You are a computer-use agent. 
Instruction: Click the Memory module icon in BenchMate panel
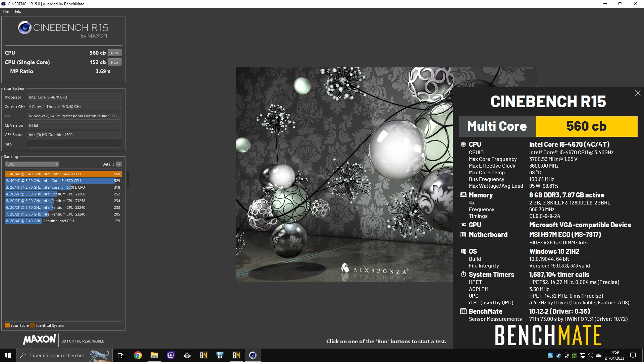tap(463, 195)
